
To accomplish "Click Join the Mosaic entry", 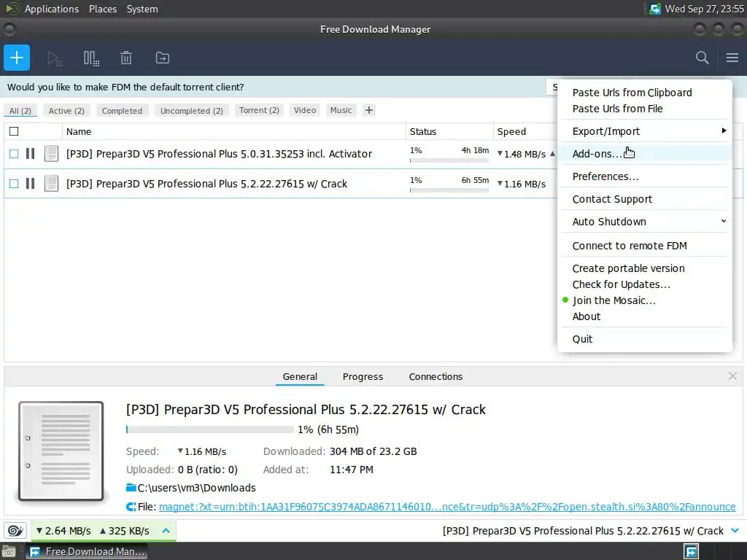I will (614, 300).
